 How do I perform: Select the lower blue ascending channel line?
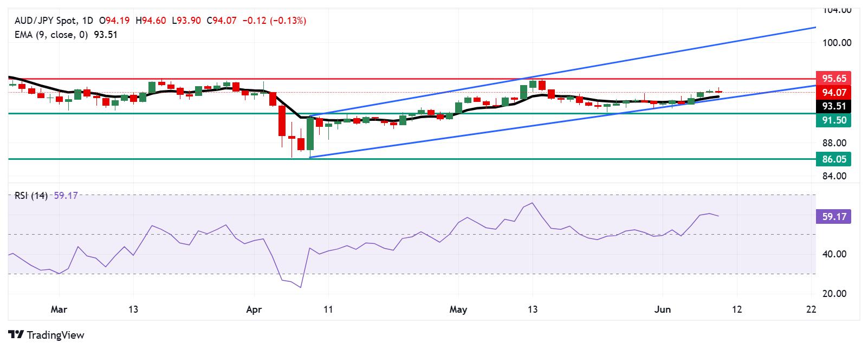563,121
